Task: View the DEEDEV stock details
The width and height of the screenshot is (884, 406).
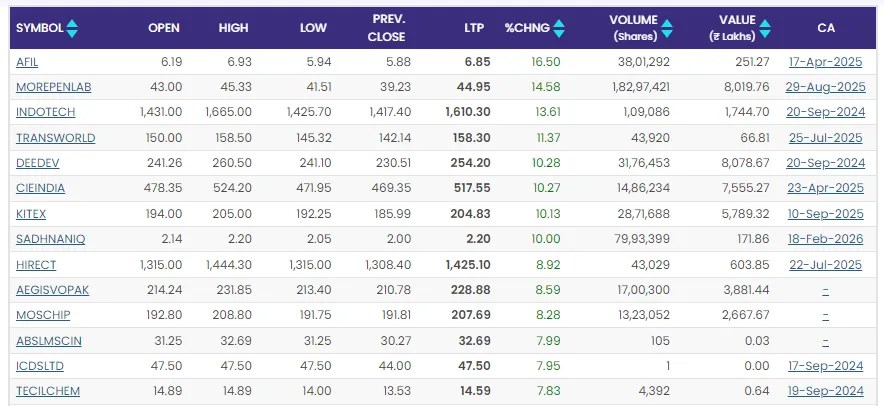Action: click(37, 163)
